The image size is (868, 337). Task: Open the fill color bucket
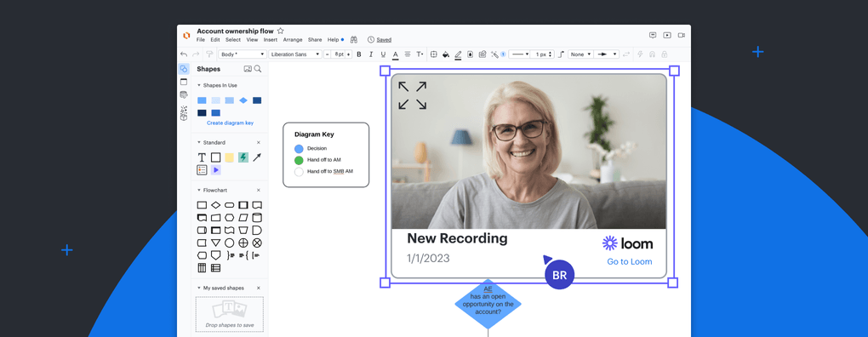(446, 54)
